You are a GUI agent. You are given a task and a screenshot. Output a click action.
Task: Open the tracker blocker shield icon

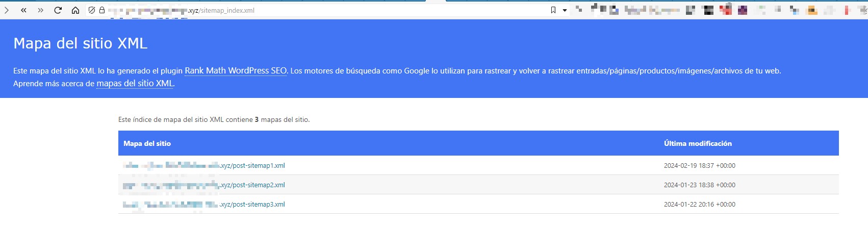point(92,10)
